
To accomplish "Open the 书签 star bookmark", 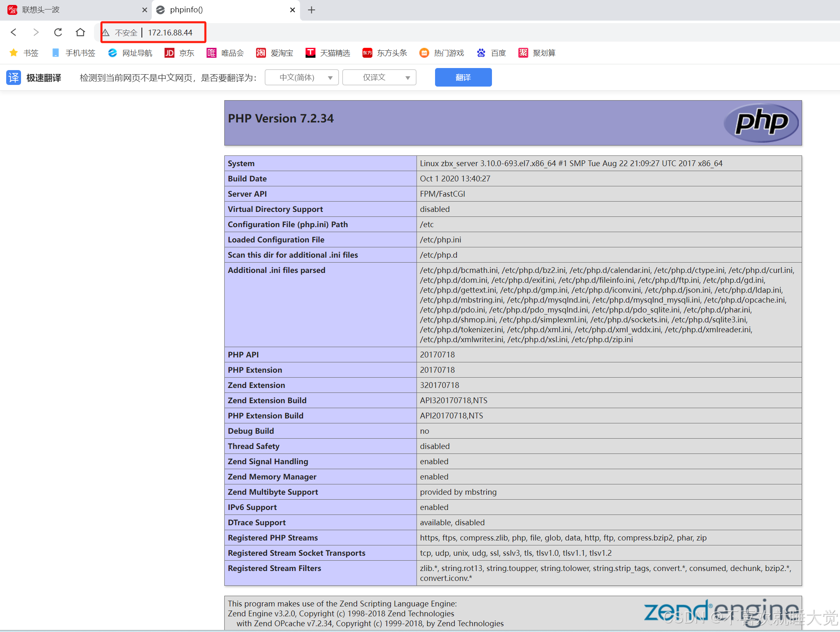I will pos(24,53).
